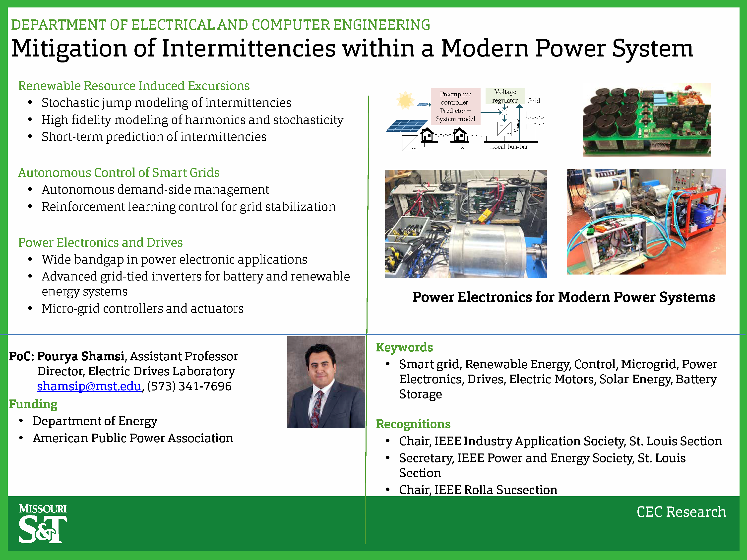The width and height of the screenshot is (747, 560).
Task: Click the 'Local bus-bar' diagram label
Action: point(508,147)
